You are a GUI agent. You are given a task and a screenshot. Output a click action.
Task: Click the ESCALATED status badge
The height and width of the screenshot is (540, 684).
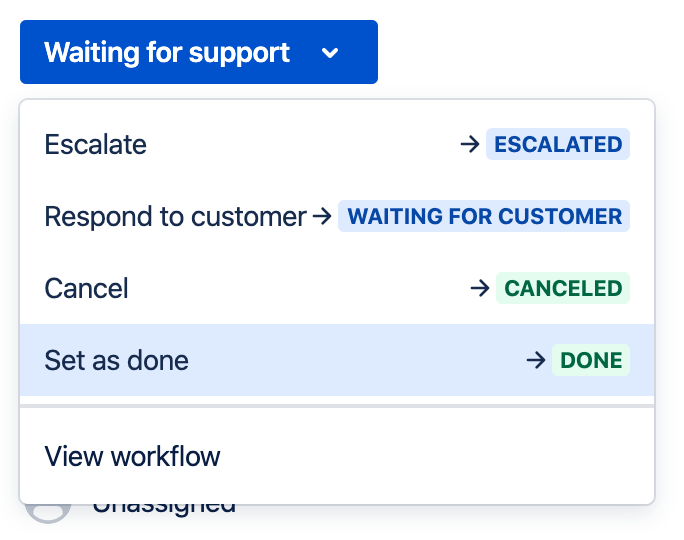coord(558,144)
